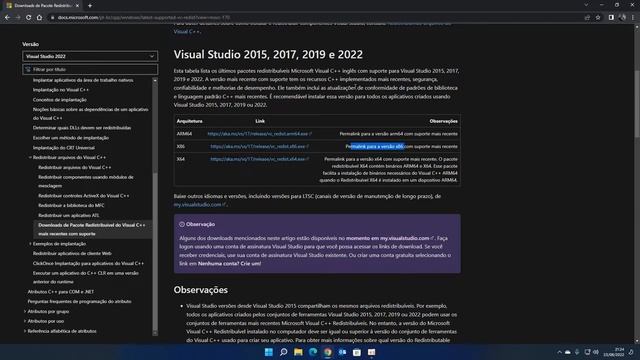Expand the Atributos por uso node
This screenshot has height=360, width=640.
coord(25,321)
